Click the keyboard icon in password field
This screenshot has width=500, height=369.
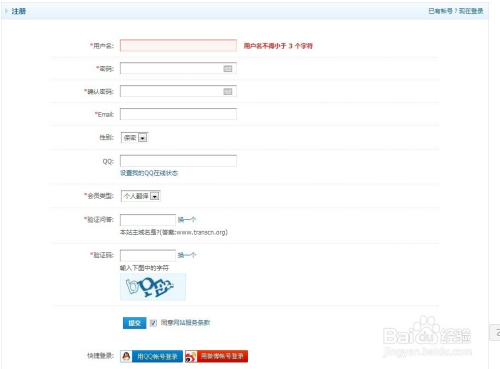228,69
